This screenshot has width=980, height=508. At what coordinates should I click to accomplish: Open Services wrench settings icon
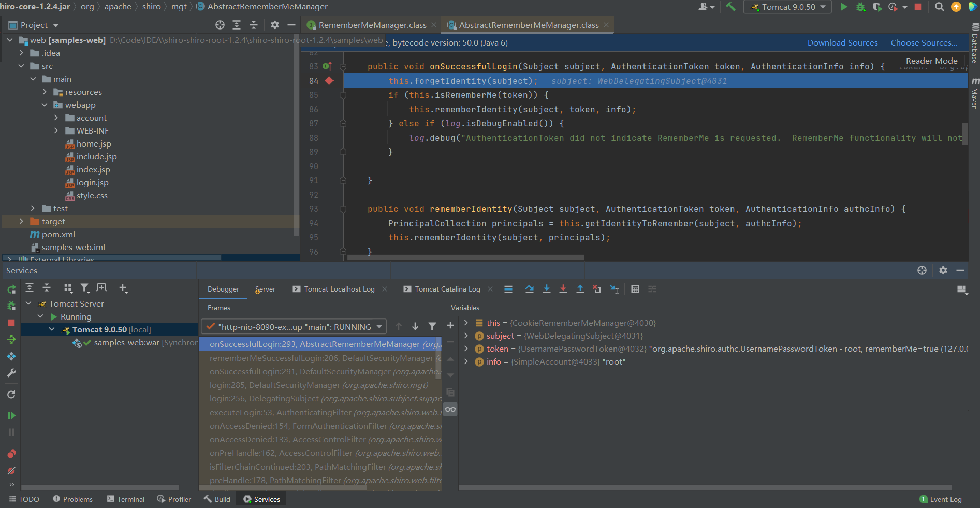click(x=11, y=373)
